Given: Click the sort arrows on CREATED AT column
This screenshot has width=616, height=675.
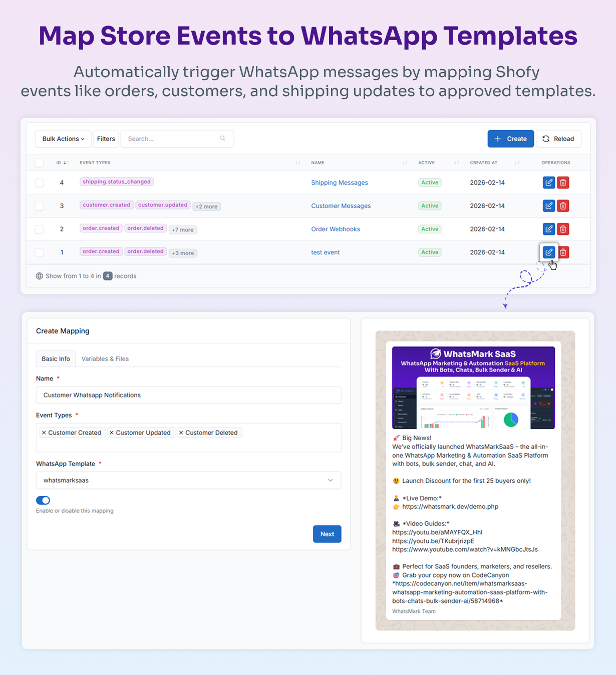Looking at the screenshot, I should 517,163.
